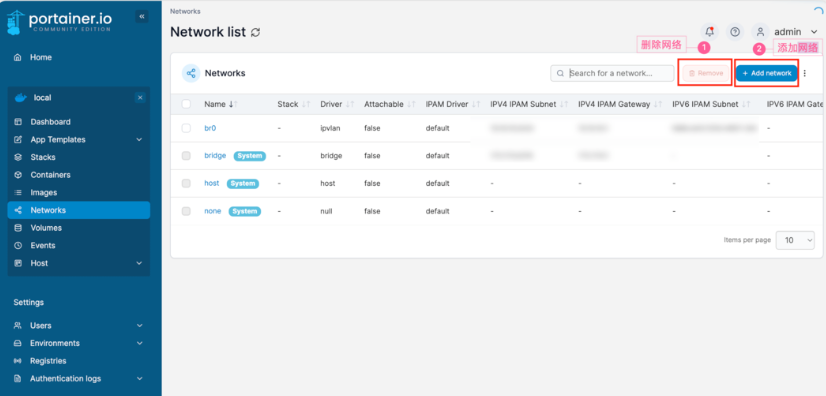Open the Images page
The image size is (826, 396).
(x=43, y=193)
